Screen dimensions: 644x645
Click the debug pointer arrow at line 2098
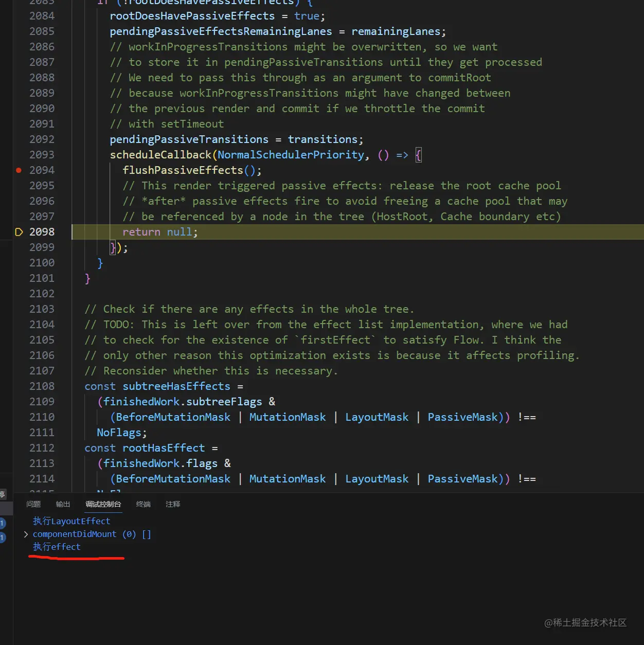(x=19, y=232)
